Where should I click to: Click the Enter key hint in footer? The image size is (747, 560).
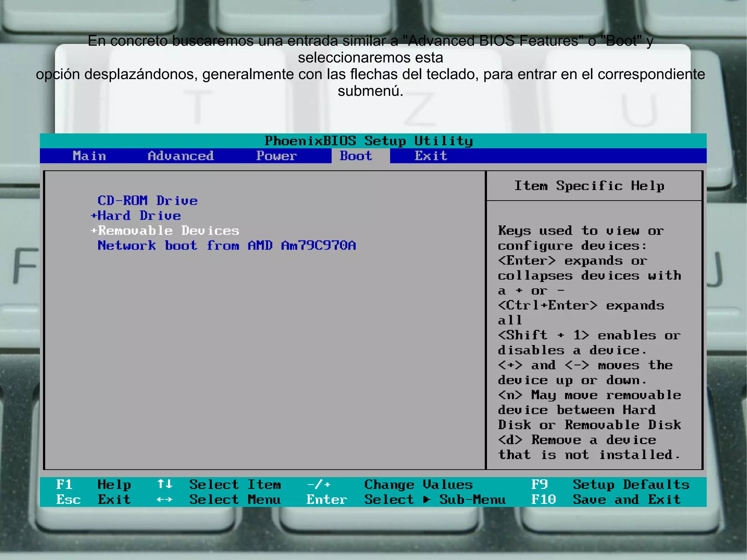(327, 499)
